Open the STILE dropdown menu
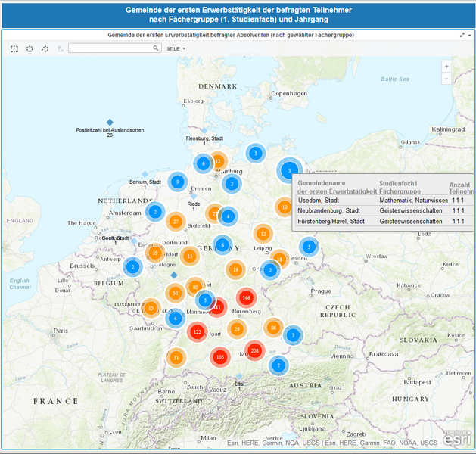The height and width of the screenshot is (454, 476). click(x=176, y=48)
